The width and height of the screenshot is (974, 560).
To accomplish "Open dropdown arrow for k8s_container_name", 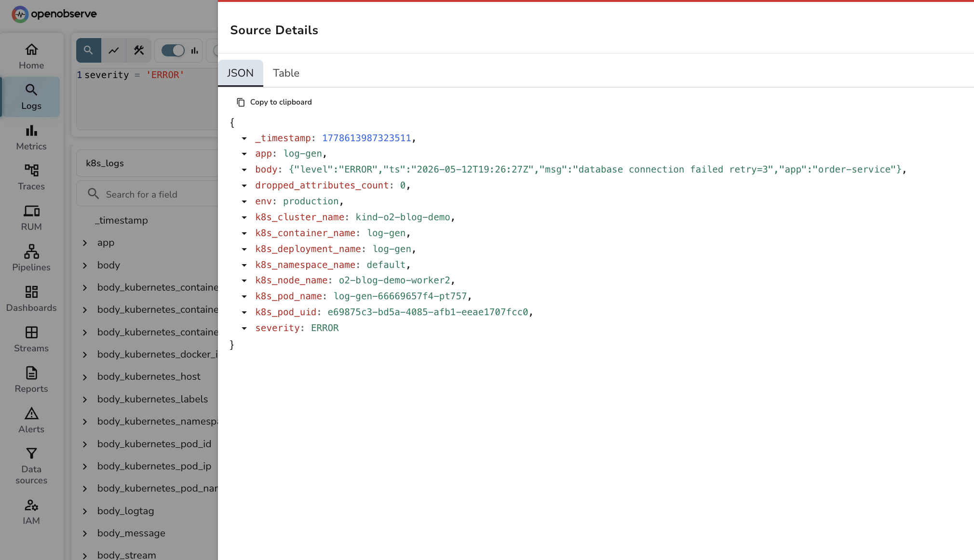I will [x=244, y=233].
